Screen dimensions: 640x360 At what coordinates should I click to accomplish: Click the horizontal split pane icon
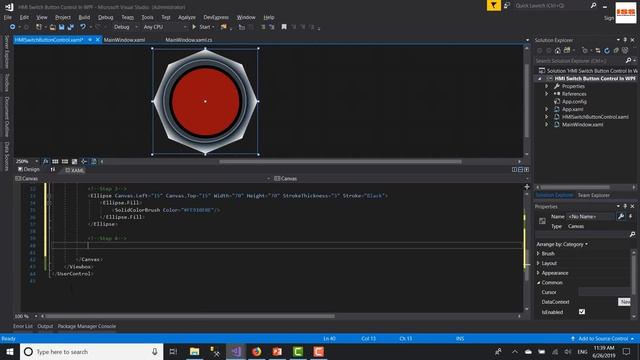[x=520, y=169]
